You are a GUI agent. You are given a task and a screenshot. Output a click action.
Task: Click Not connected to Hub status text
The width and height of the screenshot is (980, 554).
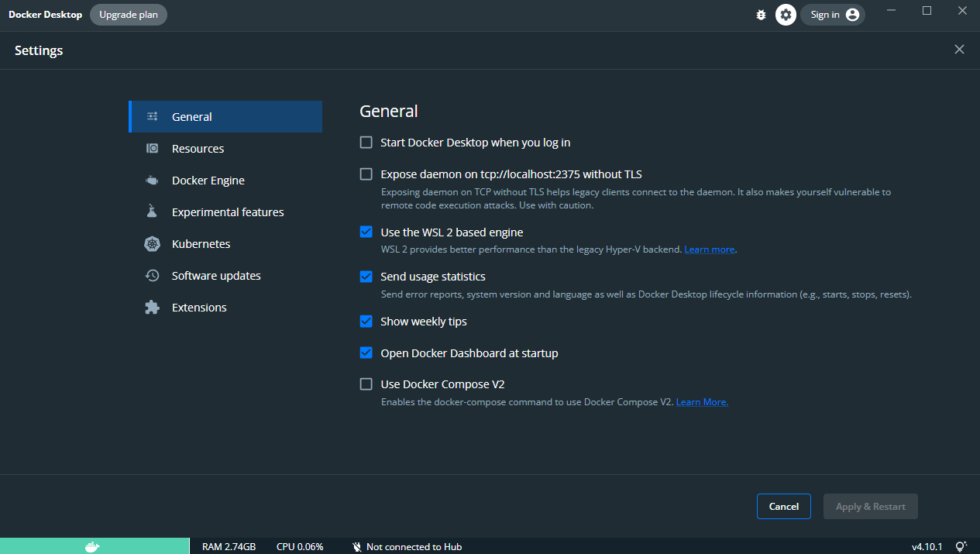point(414,547)
